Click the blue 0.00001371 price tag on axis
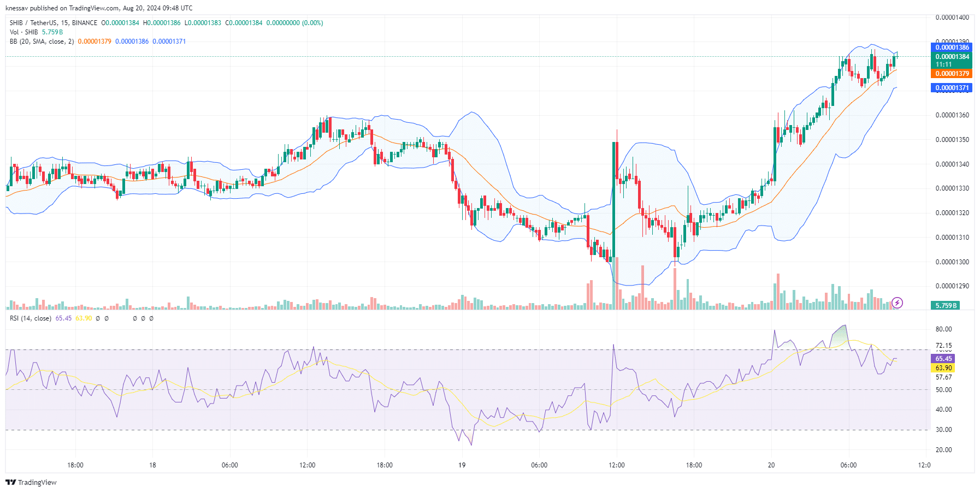The width and height of the screenshot is (980, 492). point(951,88)
